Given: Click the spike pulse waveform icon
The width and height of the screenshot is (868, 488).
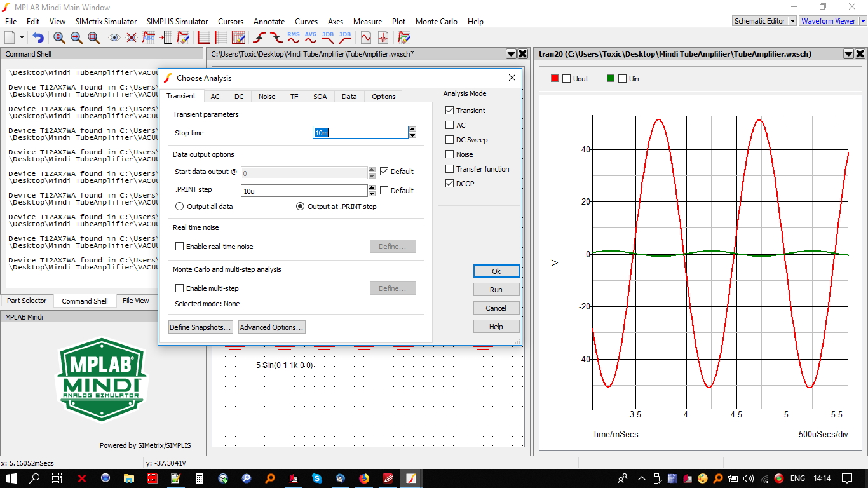Looking at the screenshot, I should click(383, 37).
